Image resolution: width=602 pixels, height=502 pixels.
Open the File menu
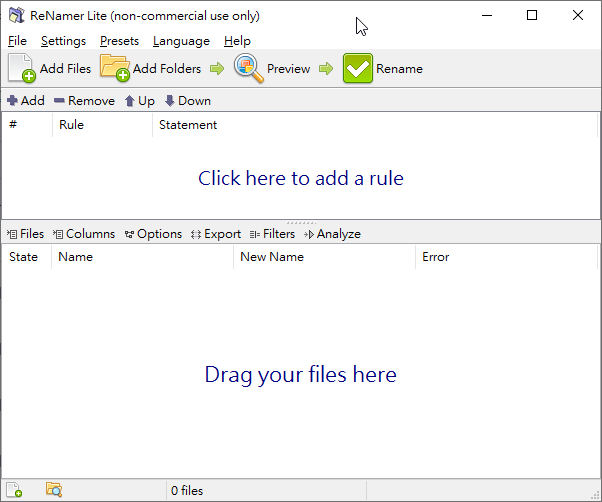(17, 41)
